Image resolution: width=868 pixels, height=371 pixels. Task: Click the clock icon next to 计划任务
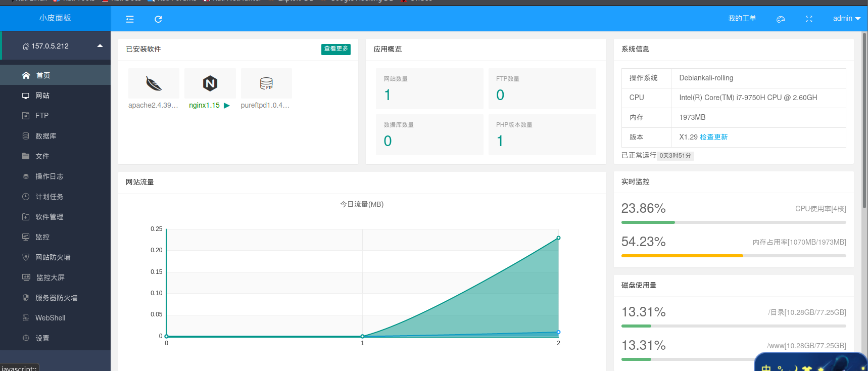pyautogui.click(x=26, y=197)
